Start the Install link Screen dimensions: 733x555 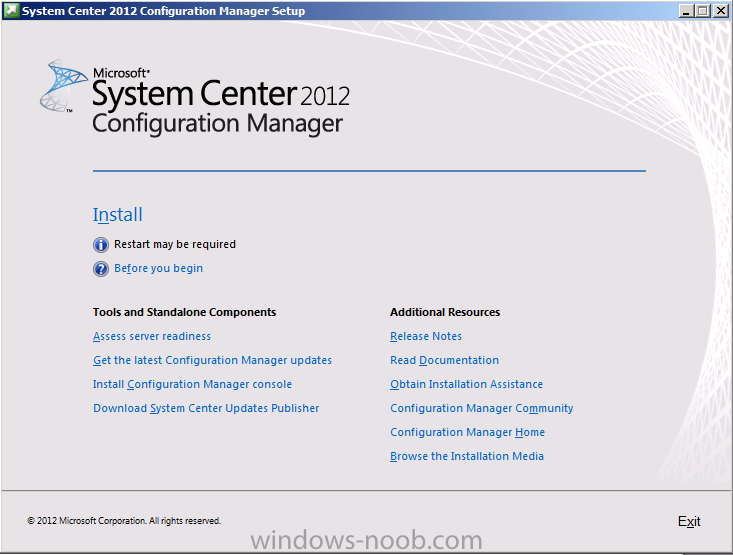pyautogui.click(x=117, y=215)
